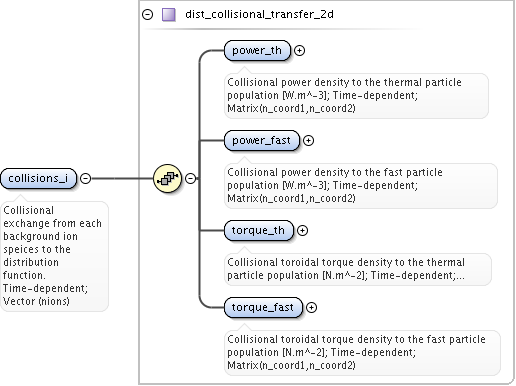Click the purple complex type square icon
516x386 pixels.
pos(169,15)
